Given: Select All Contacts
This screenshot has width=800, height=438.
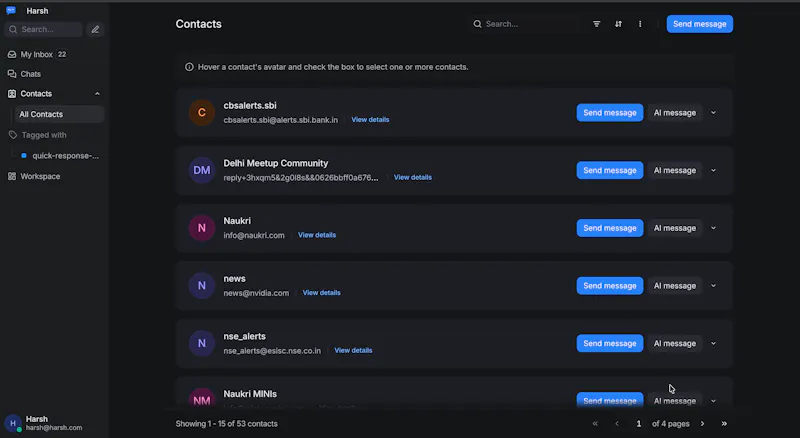Looking at the screenshot, I should click(59, 114).
